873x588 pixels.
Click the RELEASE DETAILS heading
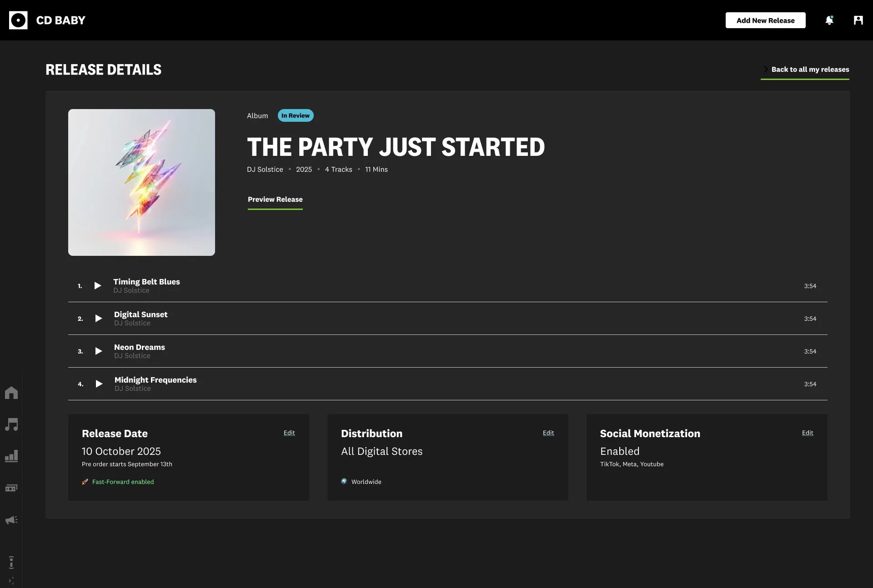(103, 70)
